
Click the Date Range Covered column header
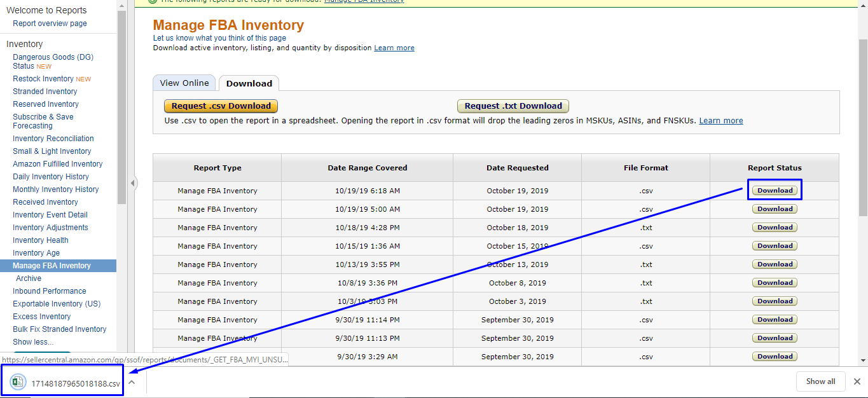[x=368, y=168]
